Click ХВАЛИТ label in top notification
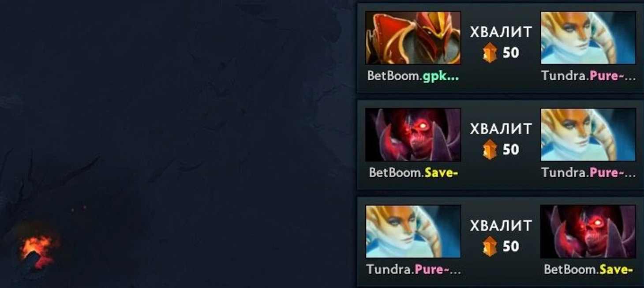Viewport: 644px width, 288px height. [501, 32]
